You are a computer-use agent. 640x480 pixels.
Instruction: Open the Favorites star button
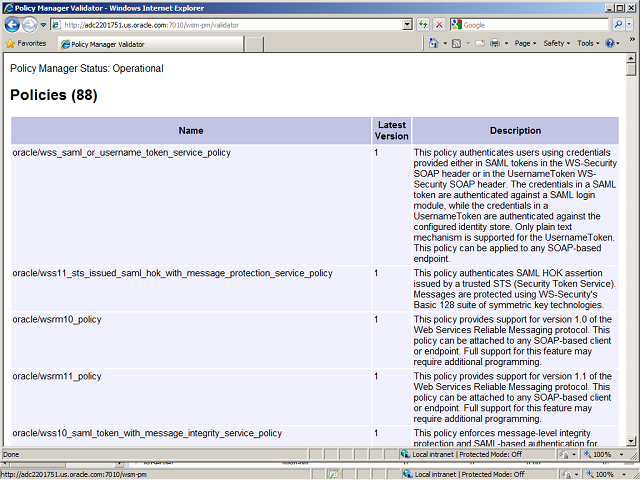(x=26, y=44)
